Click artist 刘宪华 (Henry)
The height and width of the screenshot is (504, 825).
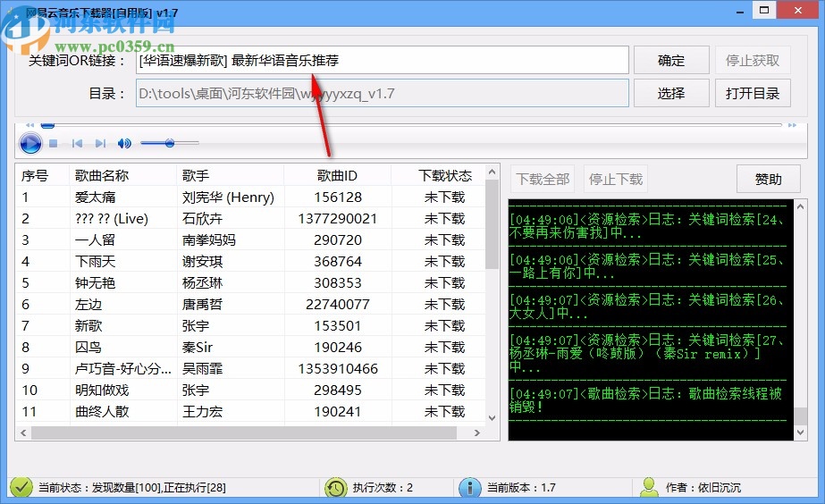228,197
